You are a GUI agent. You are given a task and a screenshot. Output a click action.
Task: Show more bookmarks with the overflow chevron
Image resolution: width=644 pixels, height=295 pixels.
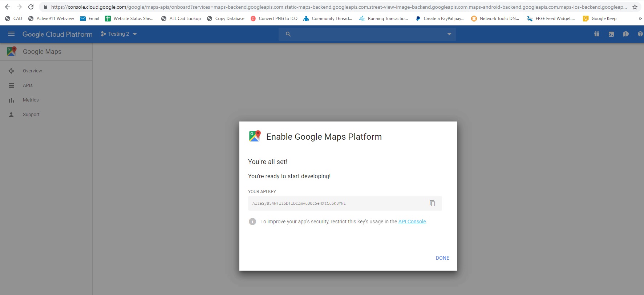pyautogui.click(x=640, y=19)
